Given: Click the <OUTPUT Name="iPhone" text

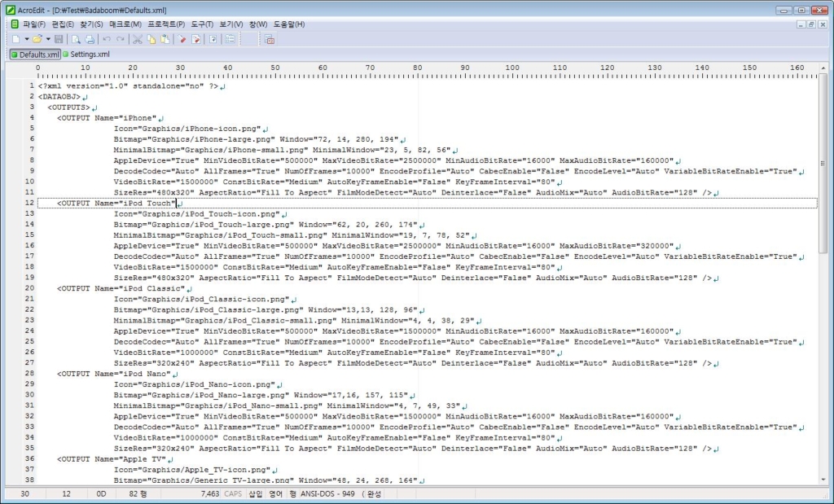Looking at the screenshot, I should 107,118.
